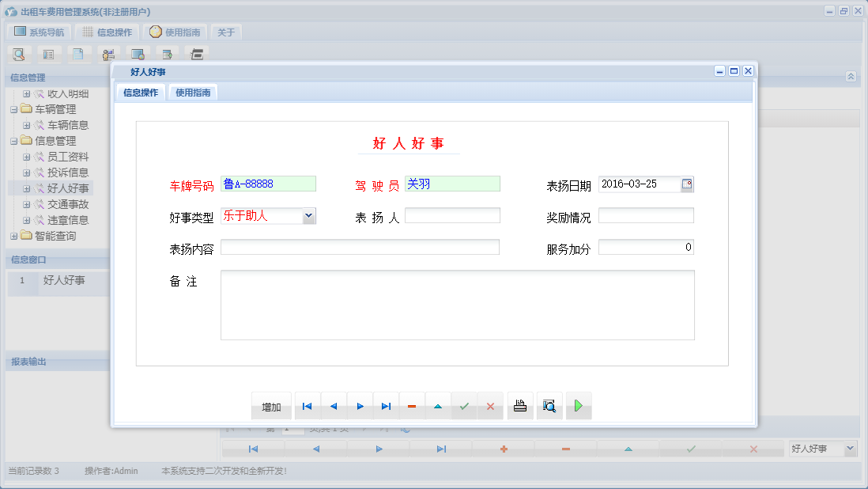Select 好人好事 in the tree
868x489 pixels.
[x=68, y=188]
